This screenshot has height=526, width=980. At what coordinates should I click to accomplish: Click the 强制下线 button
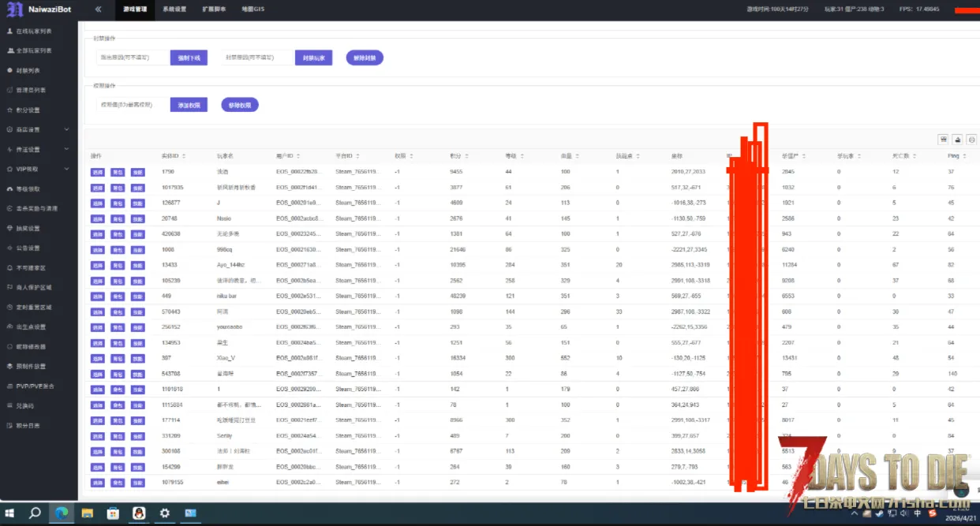(189, 58)
